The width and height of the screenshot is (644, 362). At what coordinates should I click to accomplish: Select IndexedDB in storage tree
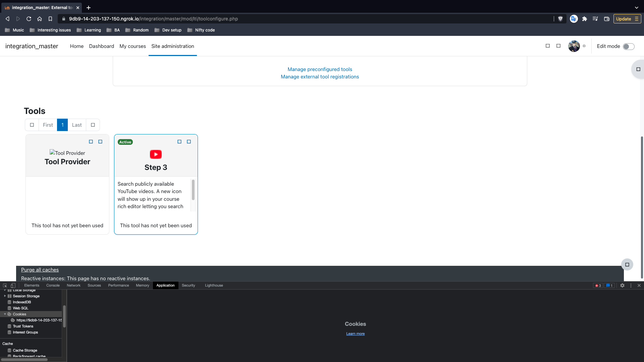point(22,302)
